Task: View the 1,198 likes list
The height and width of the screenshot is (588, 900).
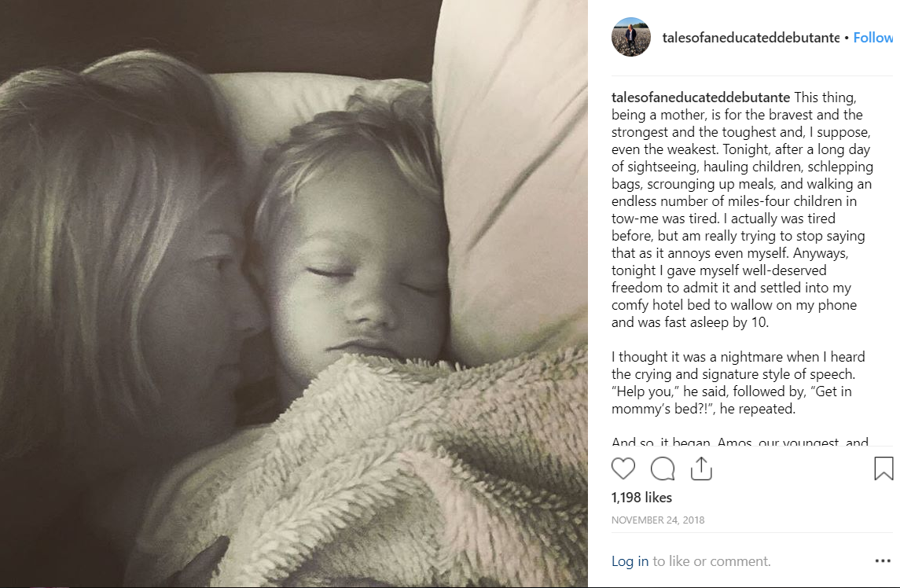Action: (641, 498)
